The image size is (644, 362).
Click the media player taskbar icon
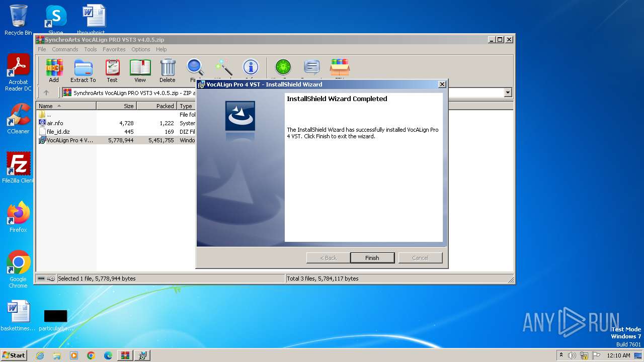74,355
